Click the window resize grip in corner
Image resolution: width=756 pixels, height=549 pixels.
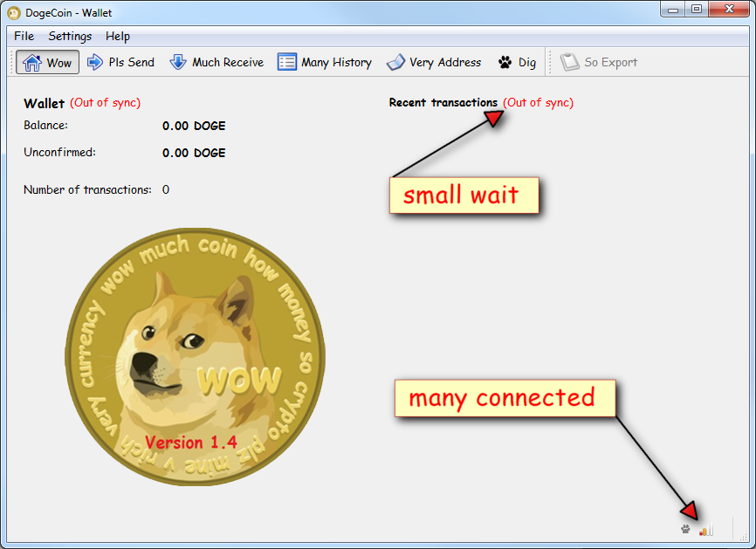[x=743, y=536]
